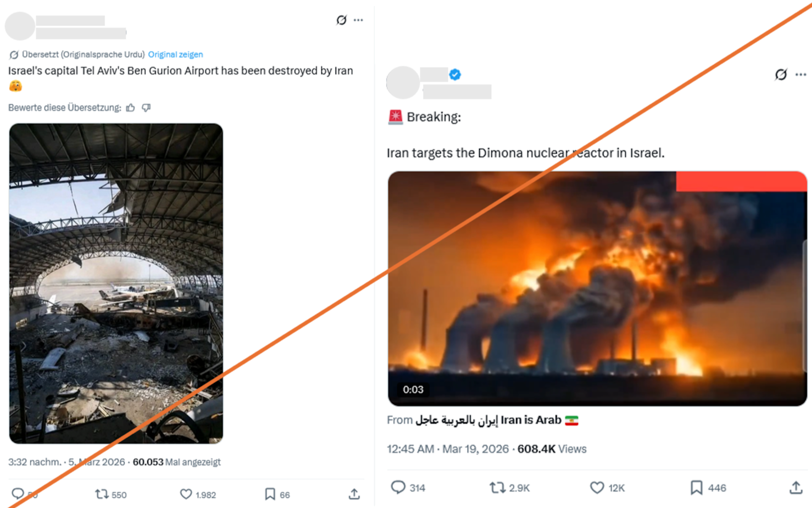Share the Dimona reactor post
The image size is (812, 508).
(x=794, y=488)
